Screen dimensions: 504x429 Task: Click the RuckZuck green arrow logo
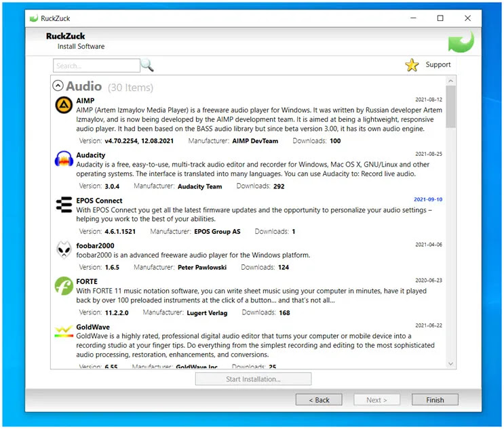click(x=461, y=42)
